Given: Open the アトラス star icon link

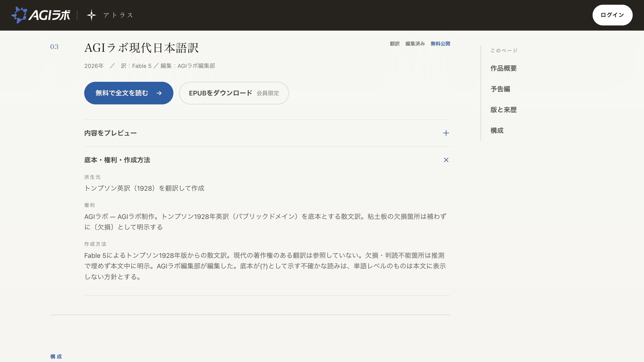Looking at the screenshot, I should coord(92,15).
